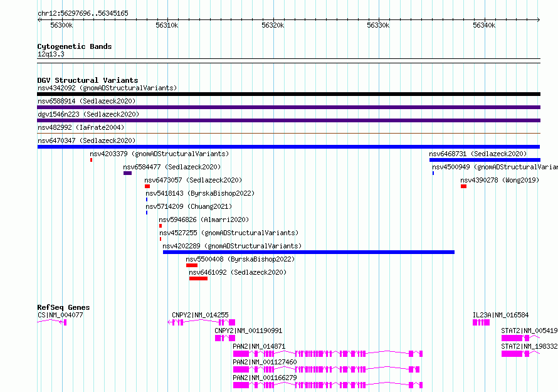Click the chr12:56297696..56345165 coordinate label
Screen dimensions: 558x392
(83, 14)
